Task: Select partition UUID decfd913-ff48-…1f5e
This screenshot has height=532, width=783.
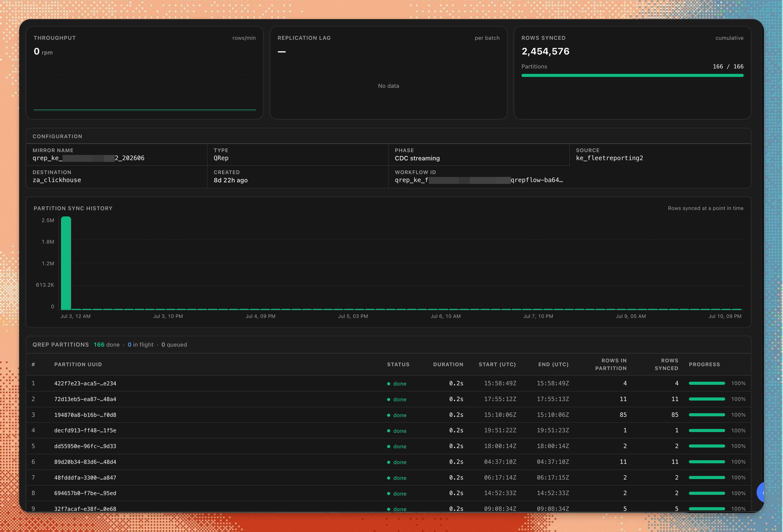Action: coord(85,430)
